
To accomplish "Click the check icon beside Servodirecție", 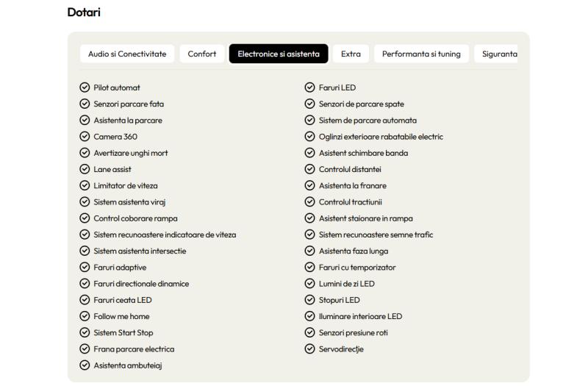I will click(x=309, y=349).
